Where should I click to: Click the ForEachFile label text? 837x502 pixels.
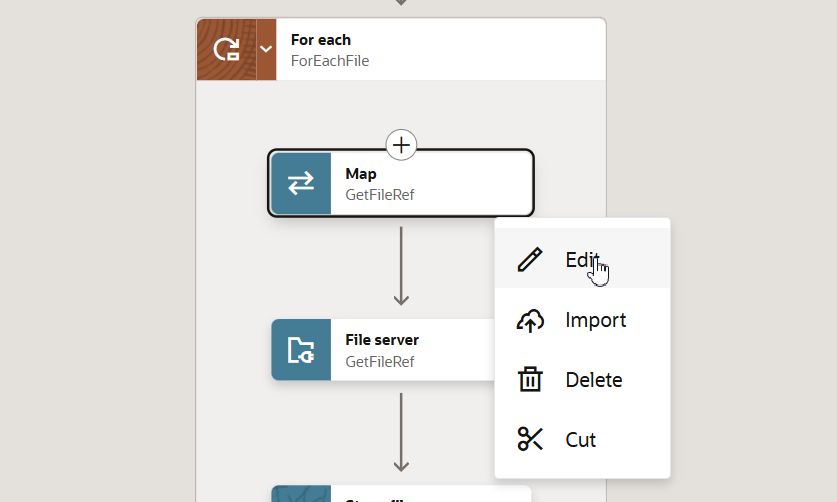(330, 61)
